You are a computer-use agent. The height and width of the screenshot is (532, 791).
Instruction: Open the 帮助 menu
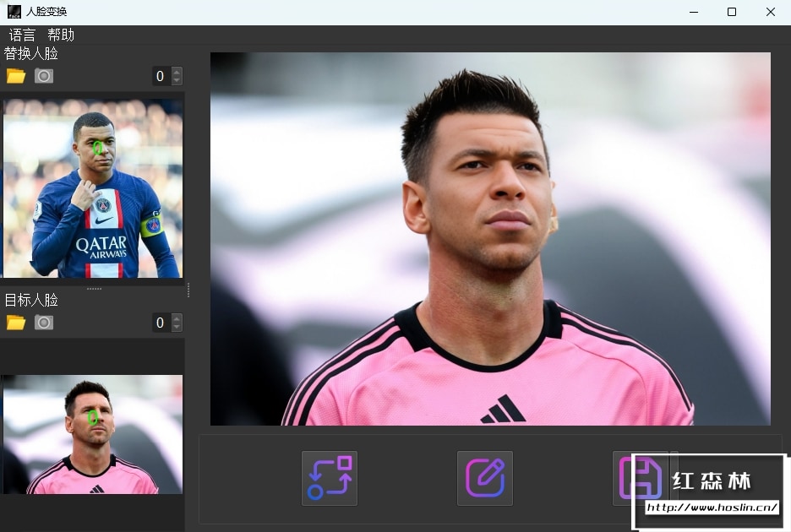(61, 35)
